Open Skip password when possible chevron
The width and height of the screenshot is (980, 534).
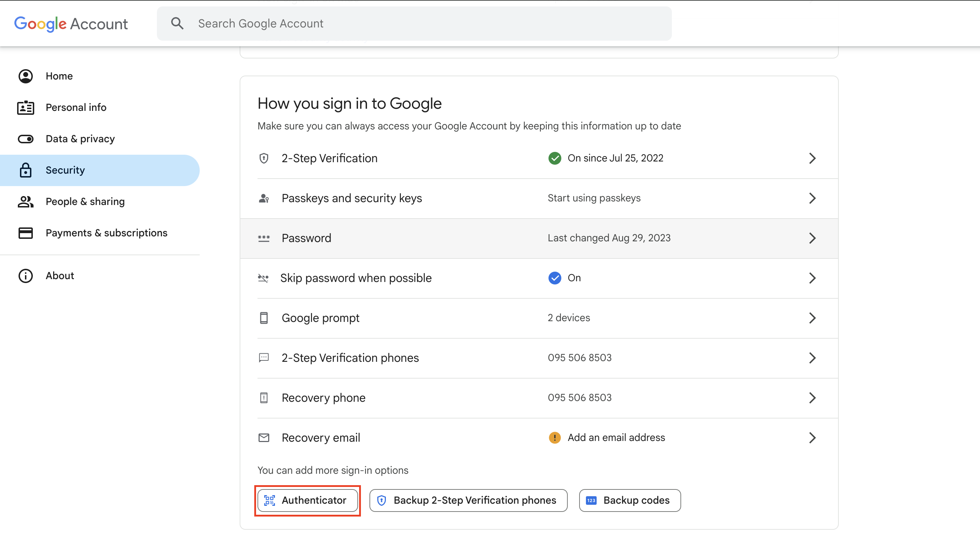tap(812, 278)
